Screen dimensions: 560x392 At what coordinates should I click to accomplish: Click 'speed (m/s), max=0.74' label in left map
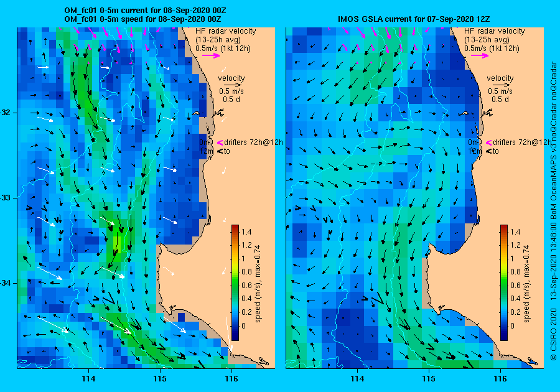[x=258, y=284]
